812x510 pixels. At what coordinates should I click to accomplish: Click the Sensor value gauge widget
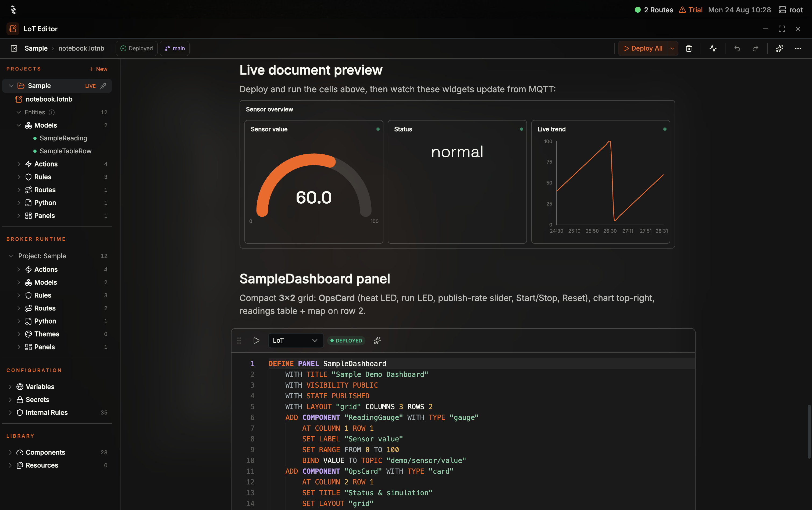314,182
